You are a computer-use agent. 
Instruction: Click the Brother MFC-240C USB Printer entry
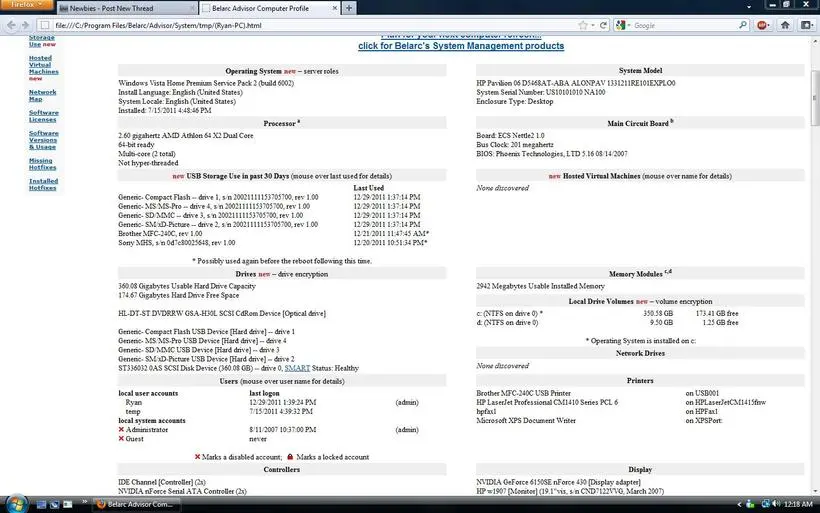523,393
